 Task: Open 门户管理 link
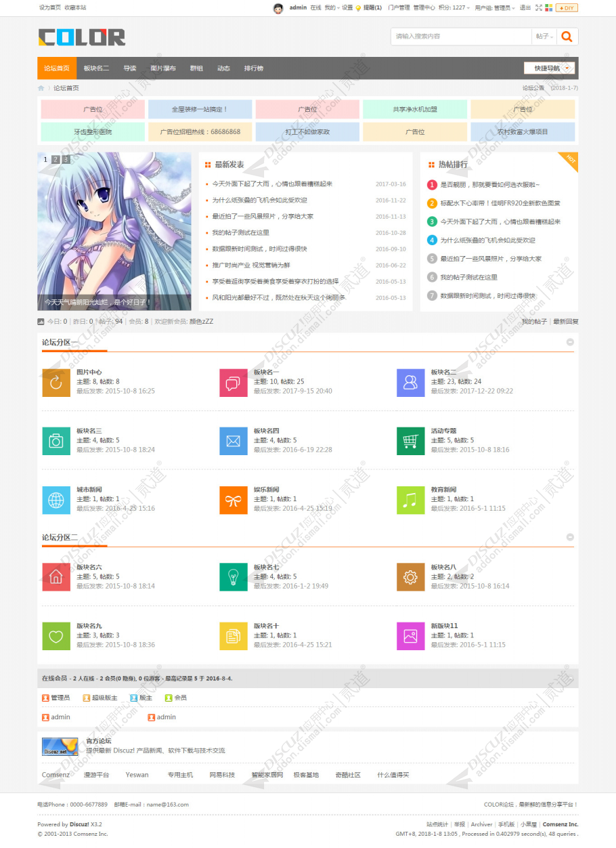[399, 8]
